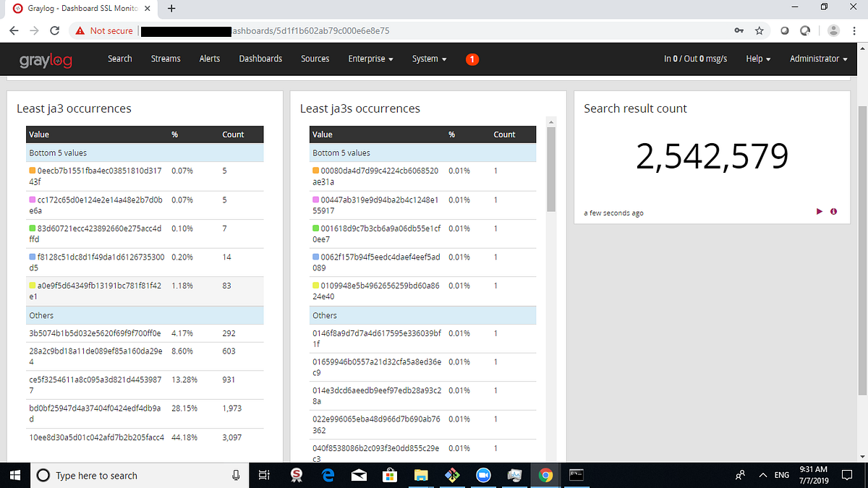868x488 pixels.
Task: Click the Least ja3s widget scrollbar thumb
Action: 550,168
